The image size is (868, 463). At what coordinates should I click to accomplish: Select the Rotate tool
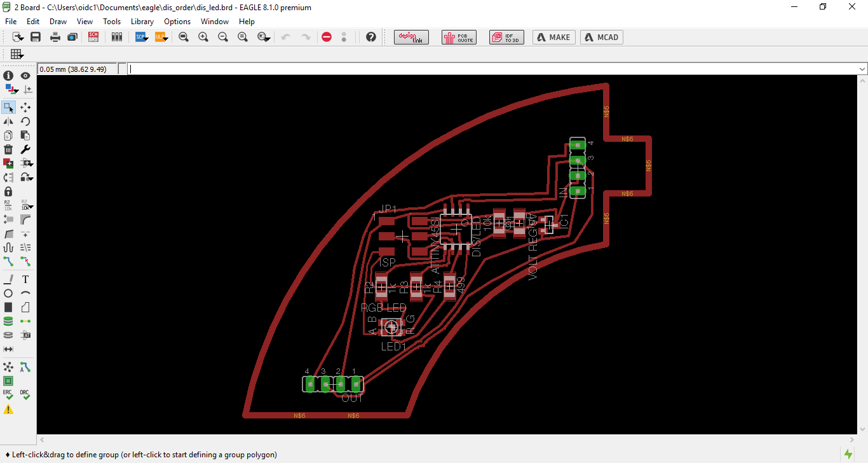pos(25,121)
